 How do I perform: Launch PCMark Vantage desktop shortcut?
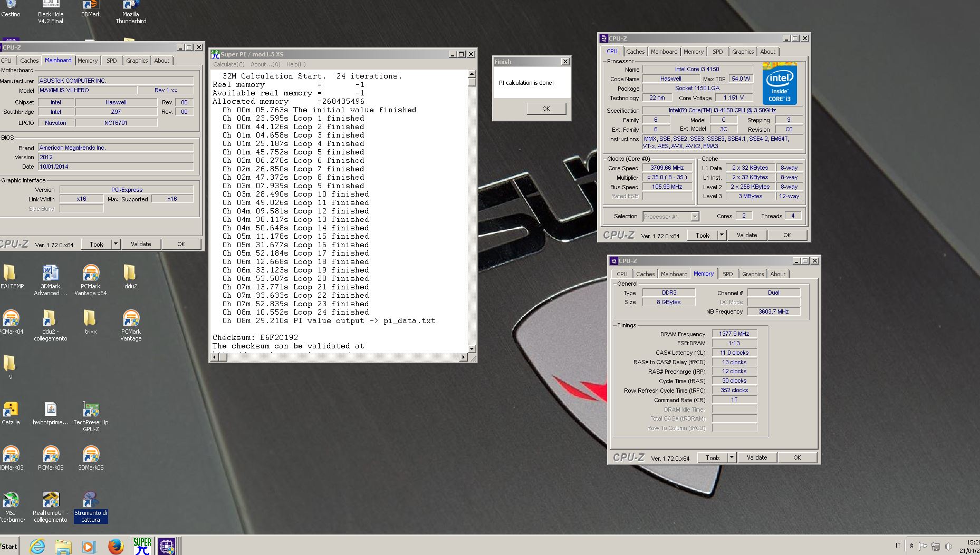[131, 325]
